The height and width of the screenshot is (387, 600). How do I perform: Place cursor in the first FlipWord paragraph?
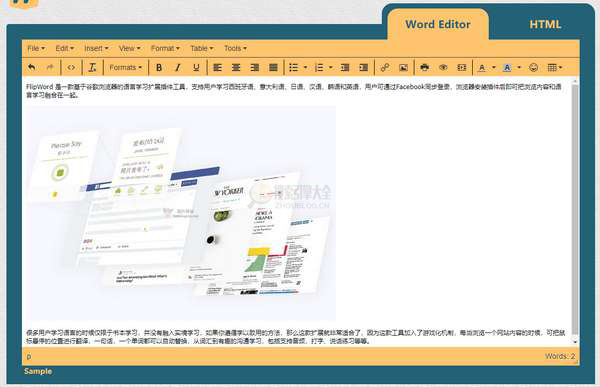point(293,91)
